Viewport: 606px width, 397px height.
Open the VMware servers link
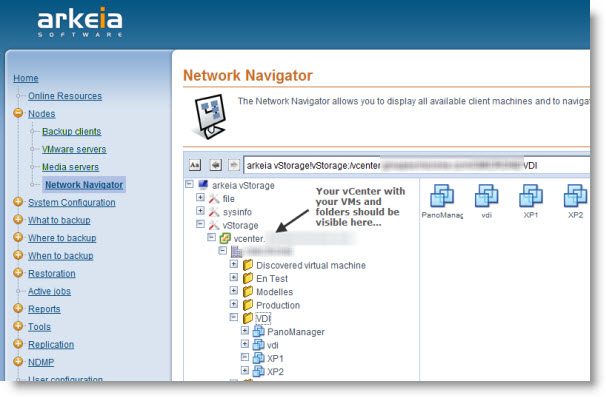pos(74,149)
